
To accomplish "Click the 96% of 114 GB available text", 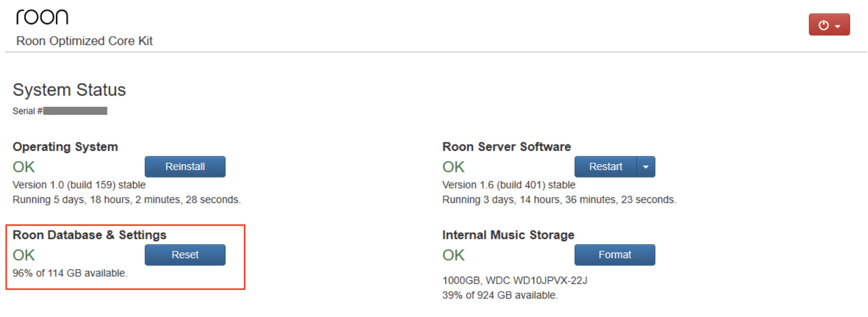I will 70,273.
